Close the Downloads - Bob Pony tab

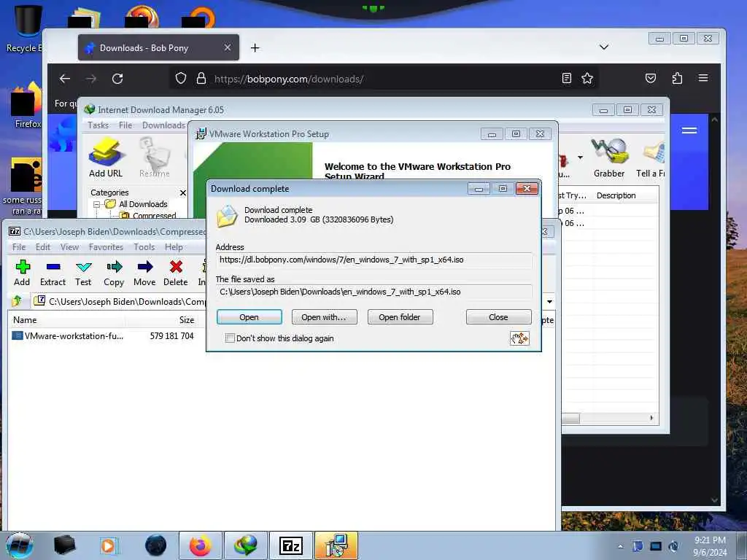coord(228,47)
